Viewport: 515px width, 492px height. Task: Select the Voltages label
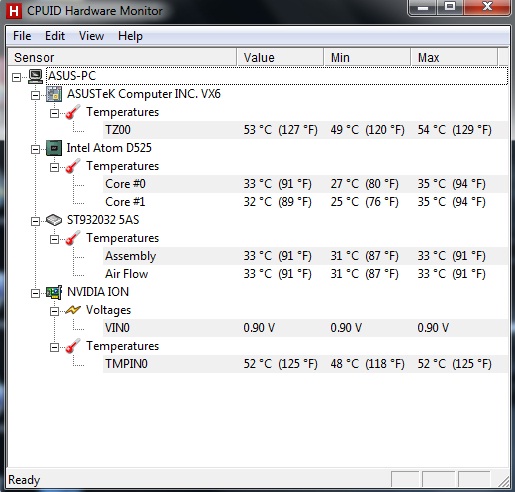pos(108,310)
